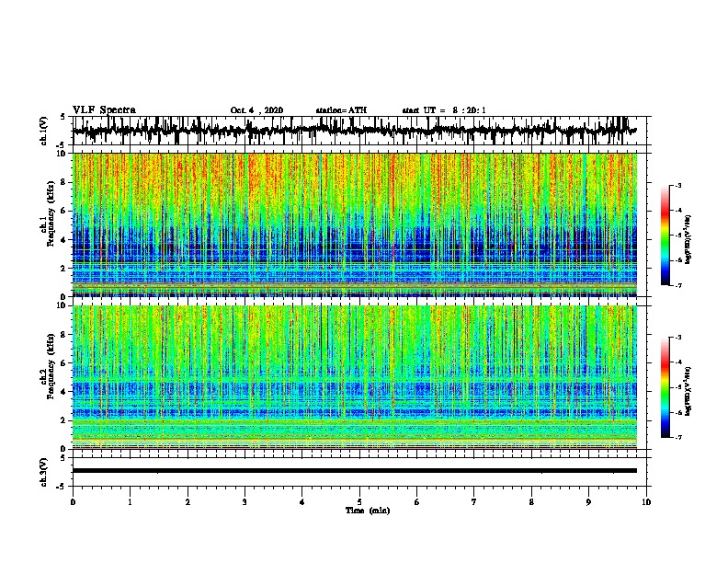Click time axis tick label '0'
Image resolution: width=728 pixels, height=563 pixels.
coord(73,502)
